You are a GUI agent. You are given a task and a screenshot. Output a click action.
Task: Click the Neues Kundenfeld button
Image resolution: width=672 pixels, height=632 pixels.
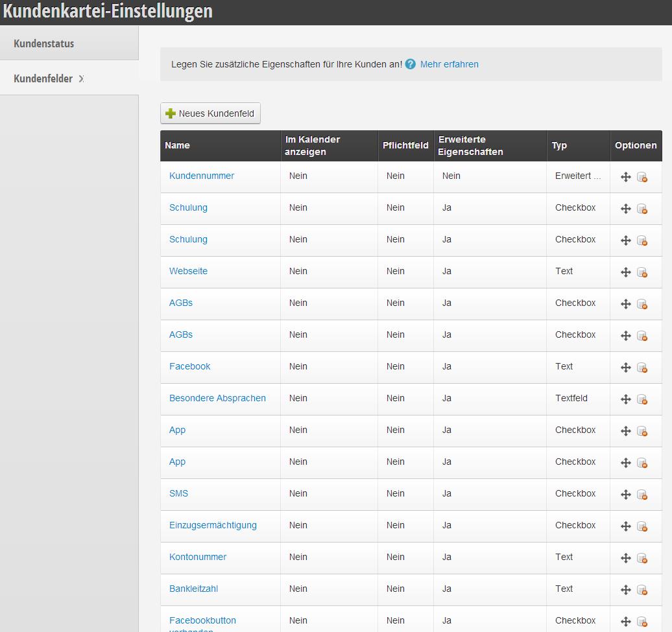point(210,113)
